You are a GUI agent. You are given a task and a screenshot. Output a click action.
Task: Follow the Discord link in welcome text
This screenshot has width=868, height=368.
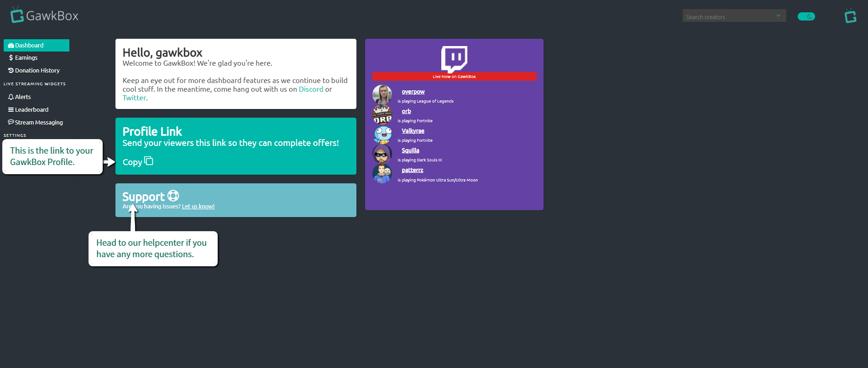[x=311, y=89]
